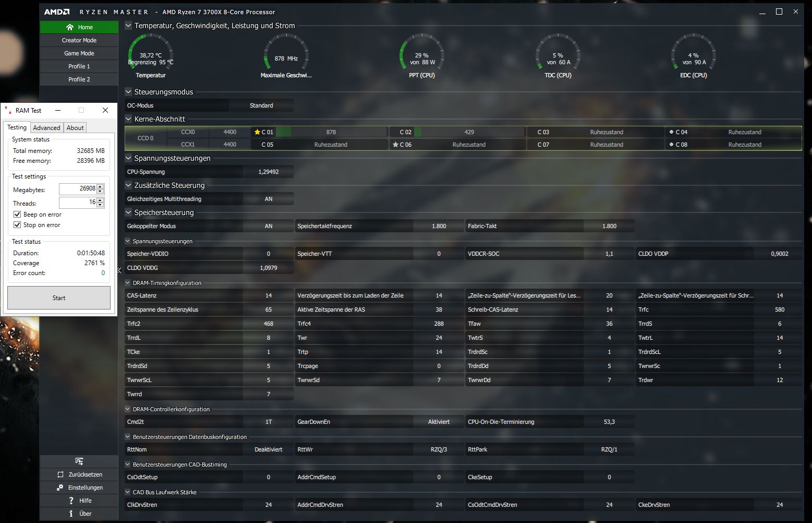812x523 pixels.
Task: Collapse the main Spannungssteuerungen section with CPU-Spannung
Action: coord(128,158)
